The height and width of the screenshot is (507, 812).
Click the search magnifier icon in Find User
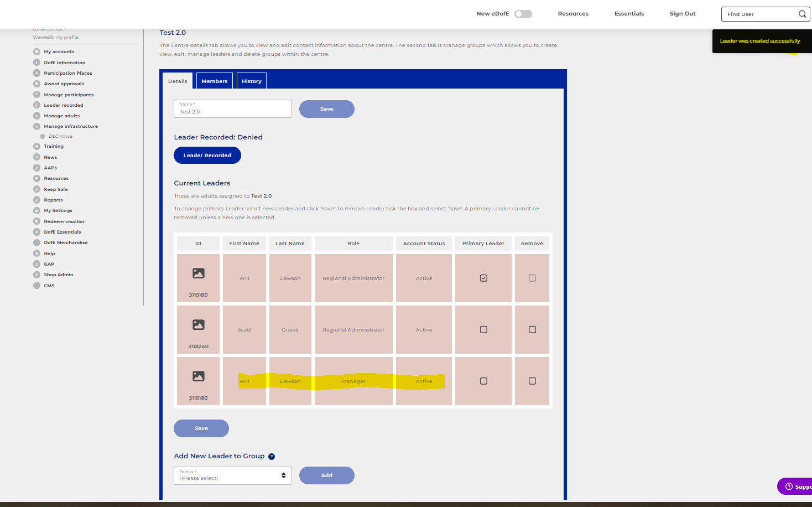(802, 14)
